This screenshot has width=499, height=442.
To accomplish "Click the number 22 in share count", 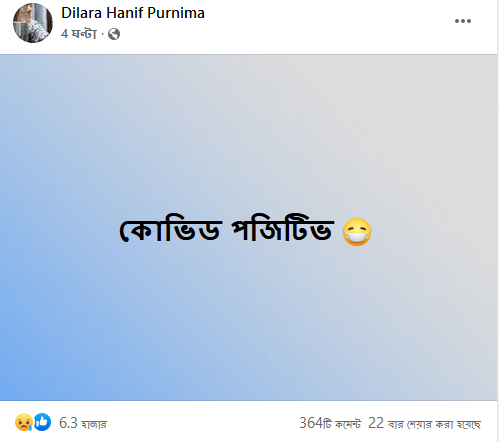I will [376, 423].
